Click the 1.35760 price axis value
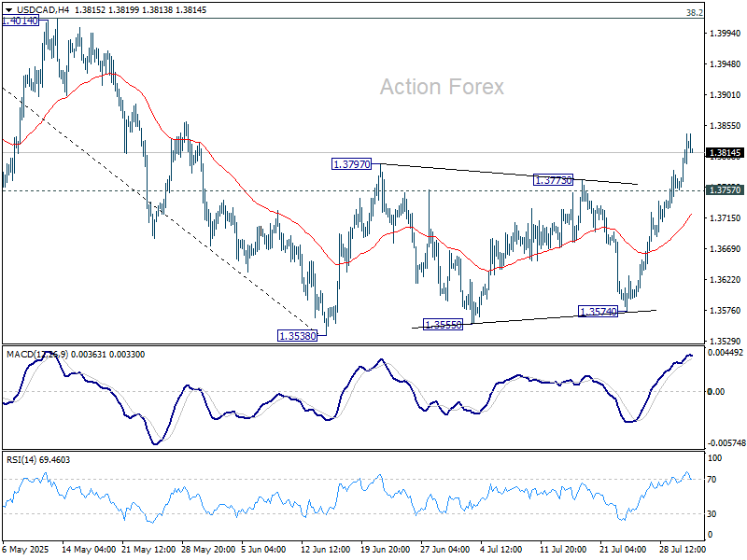Screen dimensions: 747x560 726,311
